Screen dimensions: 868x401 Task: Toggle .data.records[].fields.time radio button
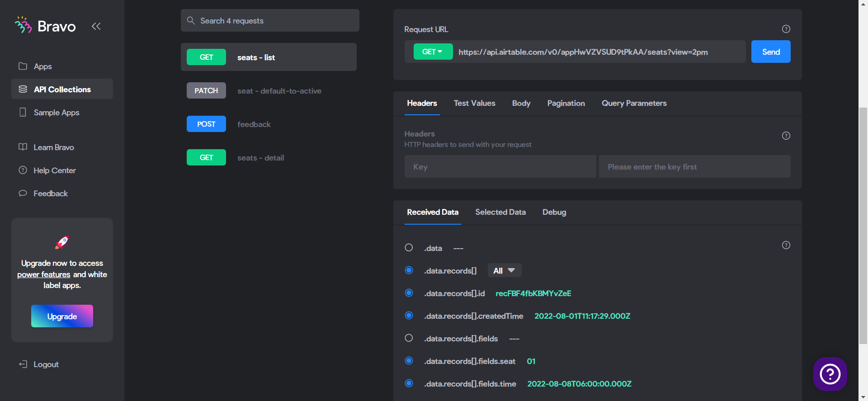pyautogui.click(x=409, y=383)
